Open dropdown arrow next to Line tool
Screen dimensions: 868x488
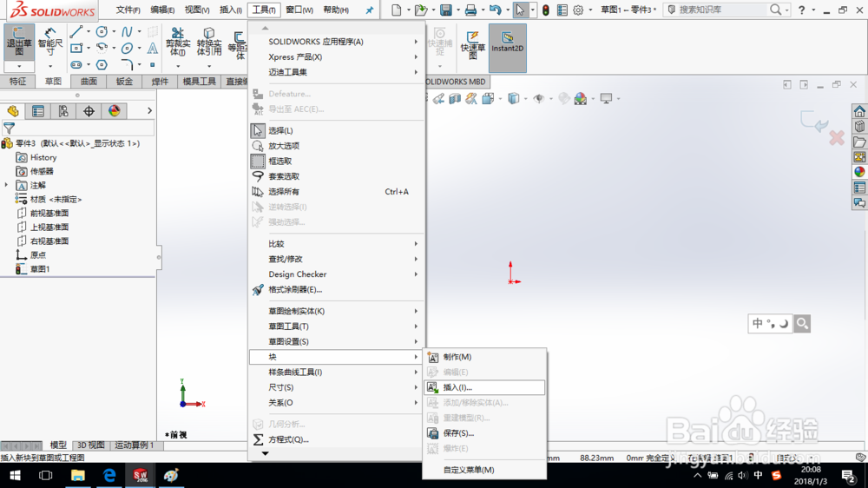coord(89,31)
